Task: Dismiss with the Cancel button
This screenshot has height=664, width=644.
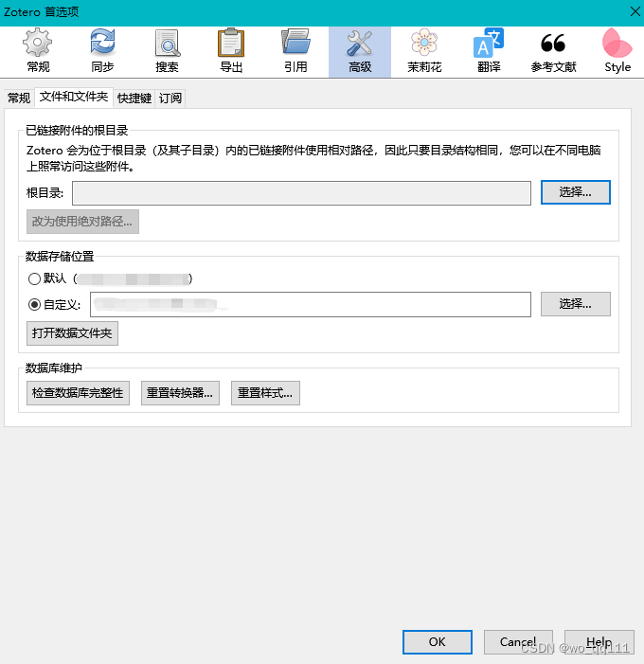Action: 518,642
